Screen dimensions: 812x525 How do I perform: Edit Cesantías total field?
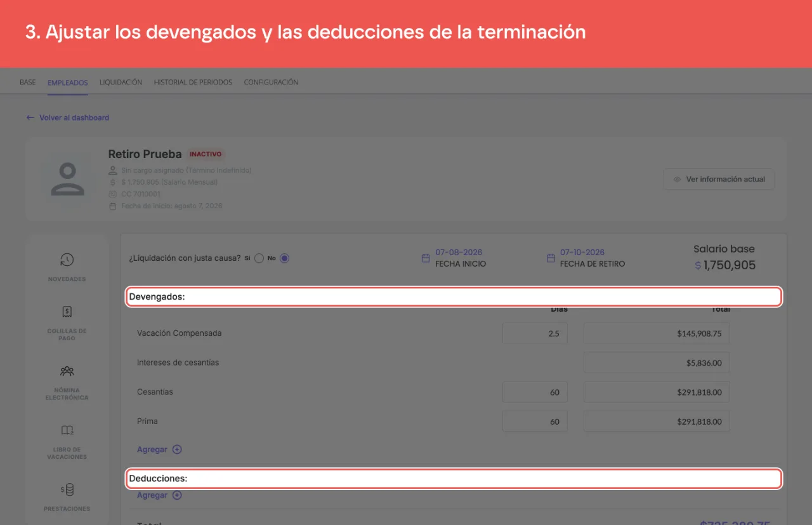point(657,392)
